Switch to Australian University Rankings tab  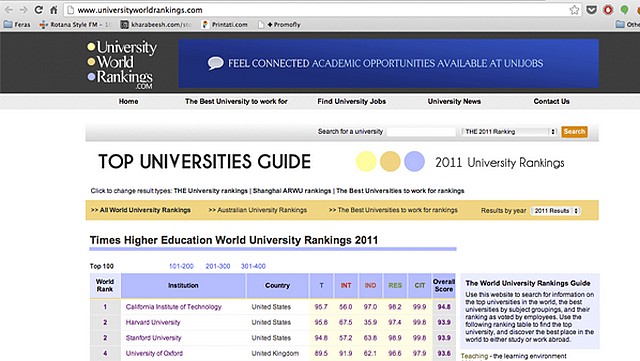(x=258, y=210)
